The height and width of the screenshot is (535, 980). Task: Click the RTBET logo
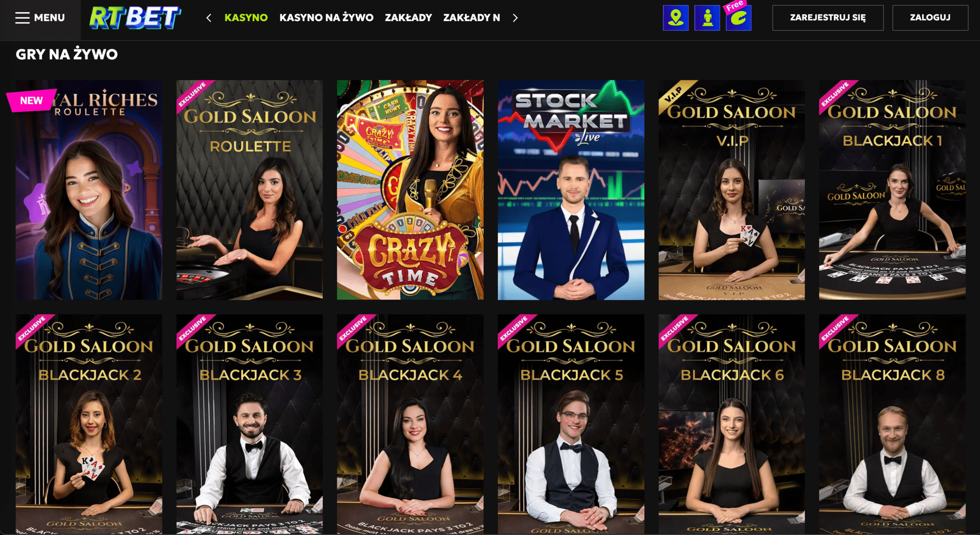coord(135,18)
